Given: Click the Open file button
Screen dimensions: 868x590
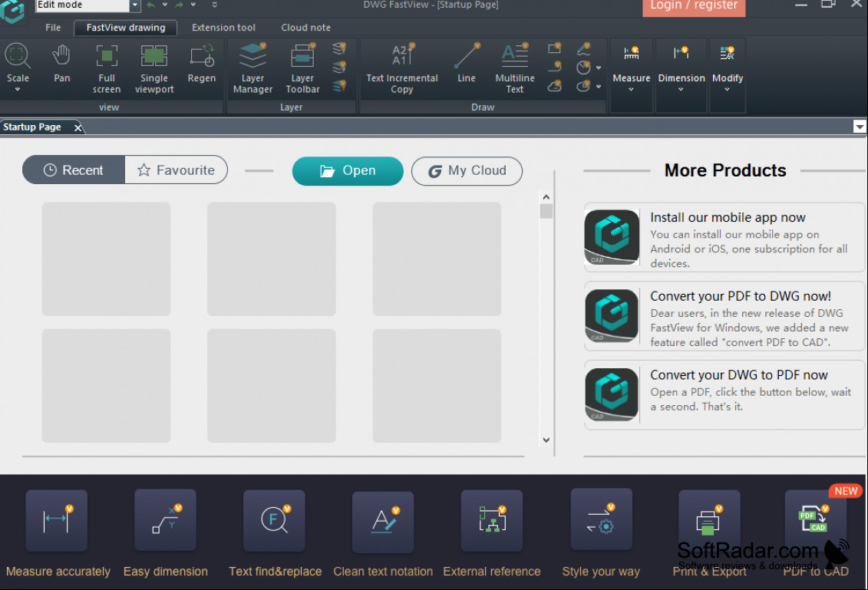Looking at the screenshot, I should pos(348,170).
